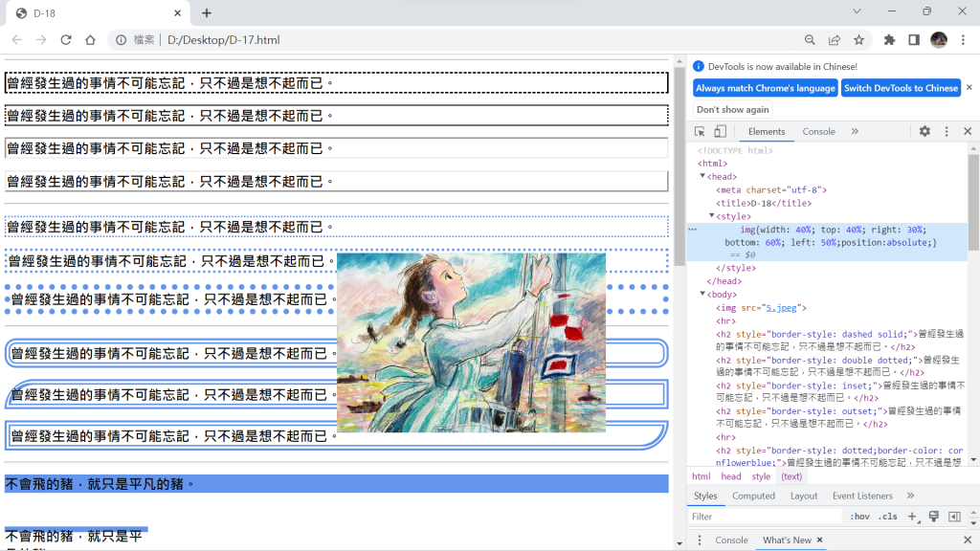Open Chrome three-dot menu
This screenshot has width=980, height=551.
pyautogui.click(x=963, y=40)
